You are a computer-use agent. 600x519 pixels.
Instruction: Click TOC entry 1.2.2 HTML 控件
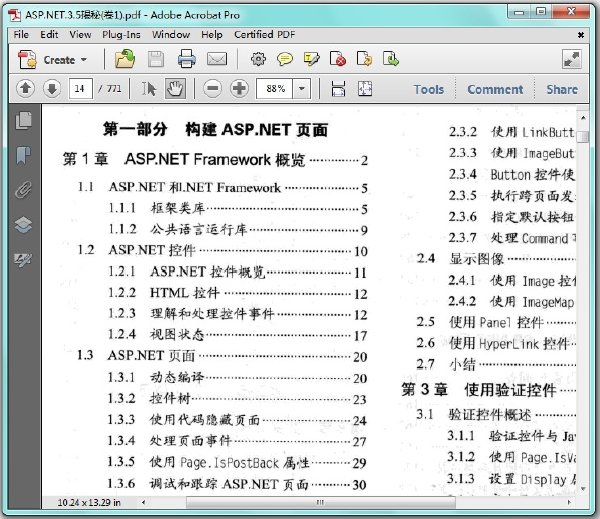[238, 293]
